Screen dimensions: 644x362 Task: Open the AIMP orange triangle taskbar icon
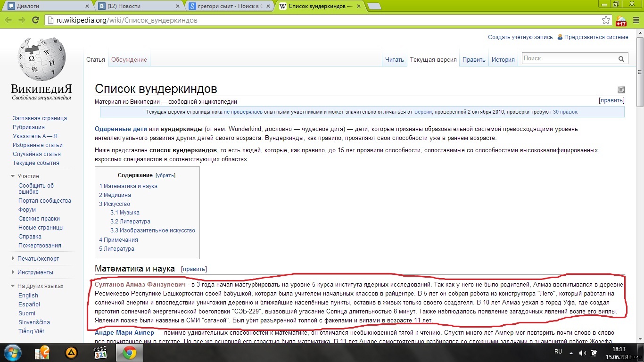point(71,353)
